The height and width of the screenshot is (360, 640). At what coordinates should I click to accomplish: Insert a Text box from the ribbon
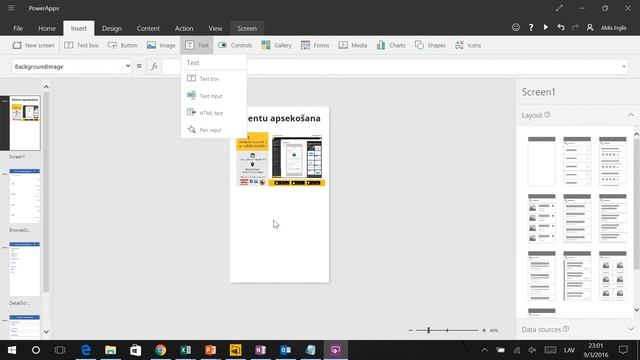(x=81, y=45)
